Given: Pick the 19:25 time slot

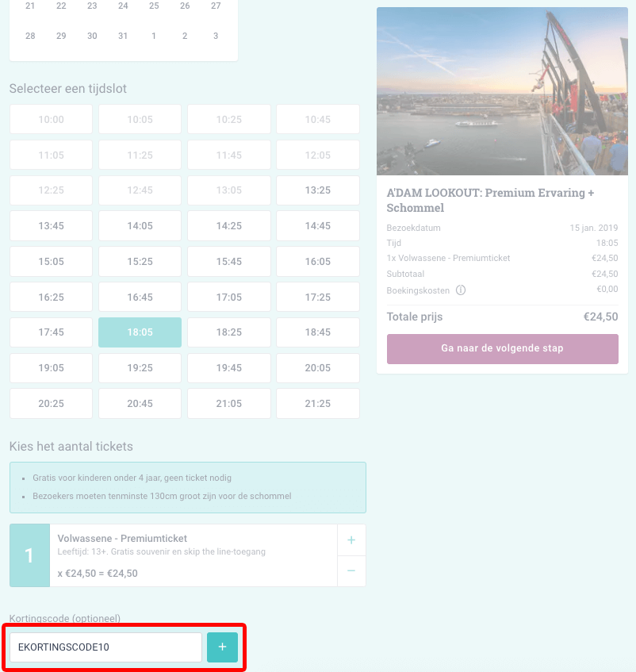Looking at the screenshot, I should pos(140,367).
